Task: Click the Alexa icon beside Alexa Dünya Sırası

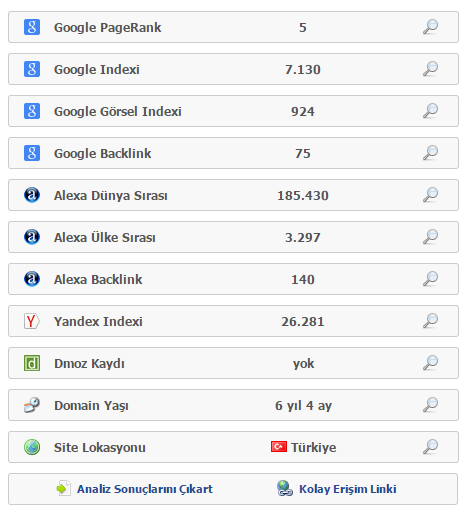Action: click(x=32, y=195)
